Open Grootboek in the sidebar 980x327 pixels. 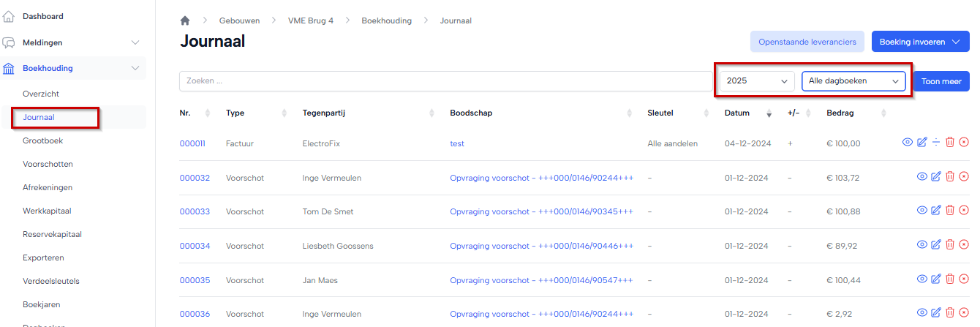(43, 140)
